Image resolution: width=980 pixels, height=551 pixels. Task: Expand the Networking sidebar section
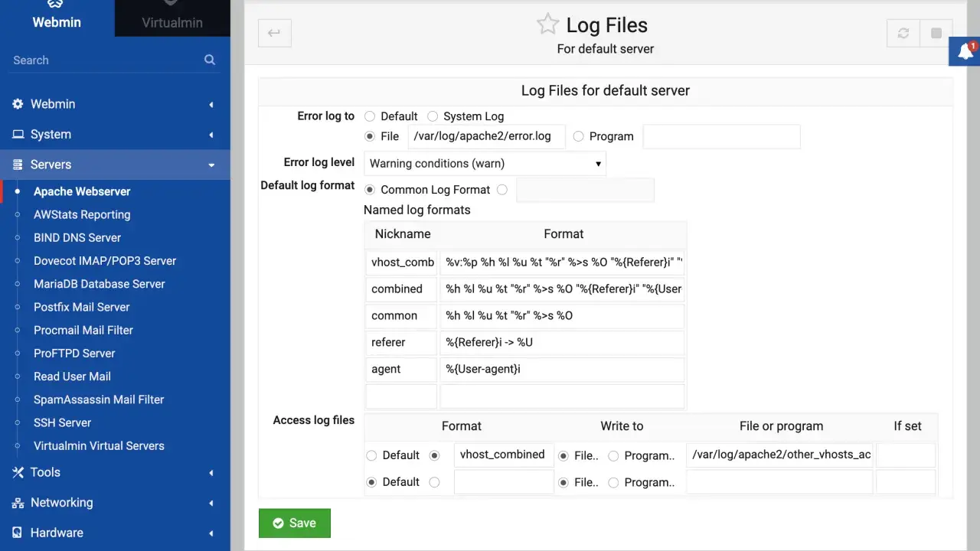coord(211,504)
